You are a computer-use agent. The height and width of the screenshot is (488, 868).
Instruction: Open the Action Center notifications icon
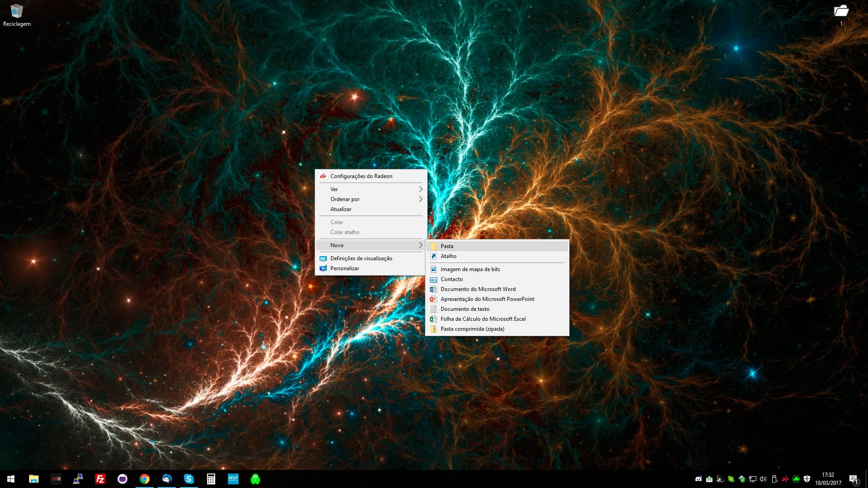(x=854, y=479)
